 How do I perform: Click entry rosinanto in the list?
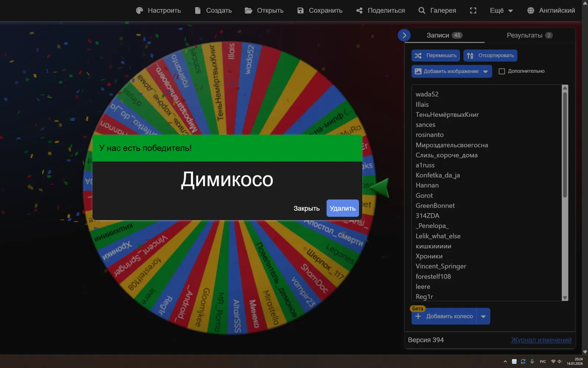pyautogui.click(x=430, y=135)
